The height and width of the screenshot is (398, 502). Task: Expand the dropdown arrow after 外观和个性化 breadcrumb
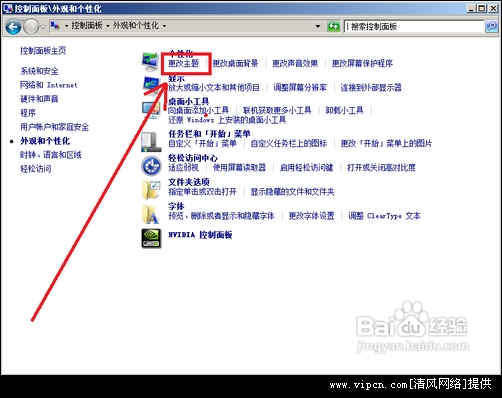click(x=164, y=26)
